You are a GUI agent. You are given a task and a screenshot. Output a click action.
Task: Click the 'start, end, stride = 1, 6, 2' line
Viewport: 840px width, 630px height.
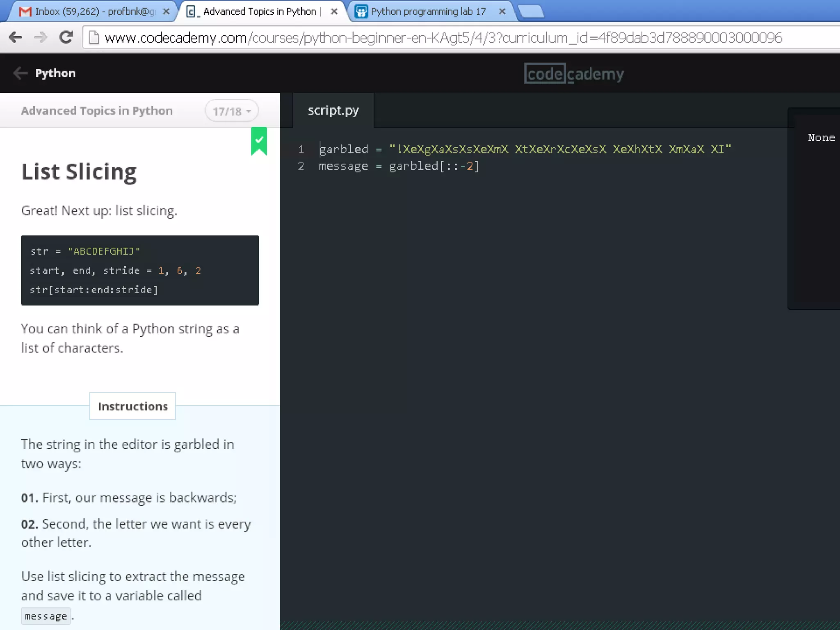pyautogui.click(x=115, y=271)
